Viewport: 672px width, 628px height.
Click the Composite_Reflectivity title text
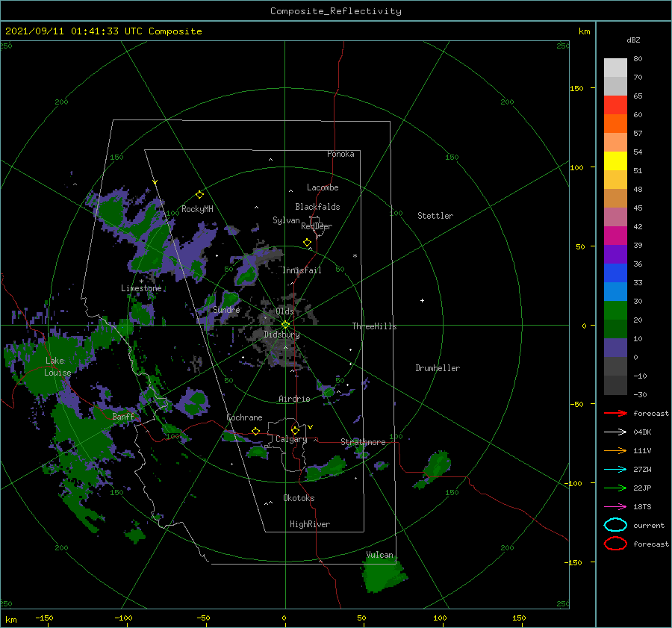coord(336,11)
